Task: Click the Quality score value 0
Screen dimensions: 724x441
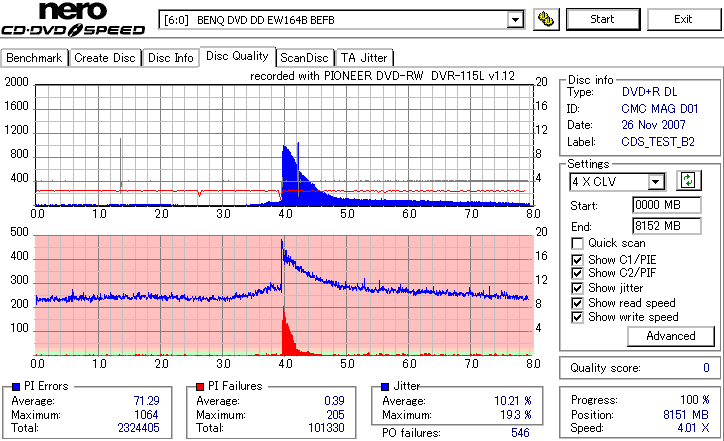Action: pyautogui.click(x=706, y=368)
